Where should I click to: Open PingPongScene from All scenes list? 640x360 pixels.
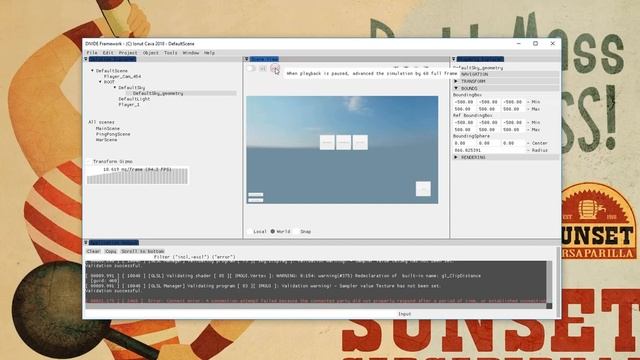113,134
